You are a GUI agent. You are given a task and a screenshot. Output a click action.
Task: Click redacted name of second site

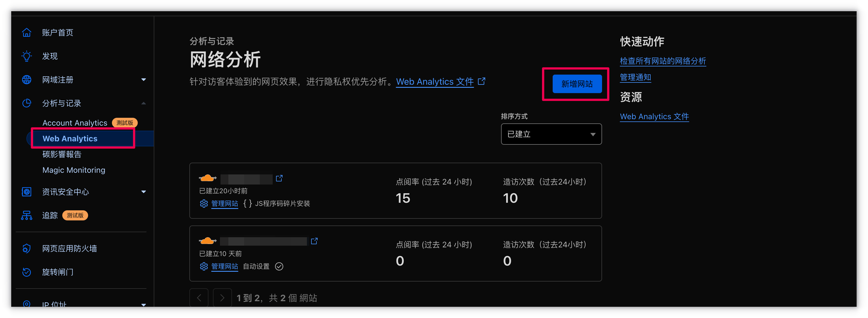263,241
